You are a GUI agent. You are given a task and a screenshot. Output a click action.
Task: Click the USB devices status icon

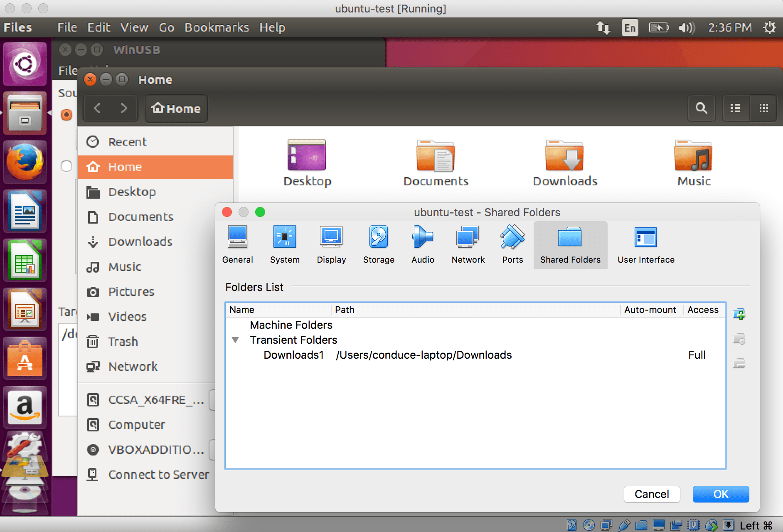(624, 525)
